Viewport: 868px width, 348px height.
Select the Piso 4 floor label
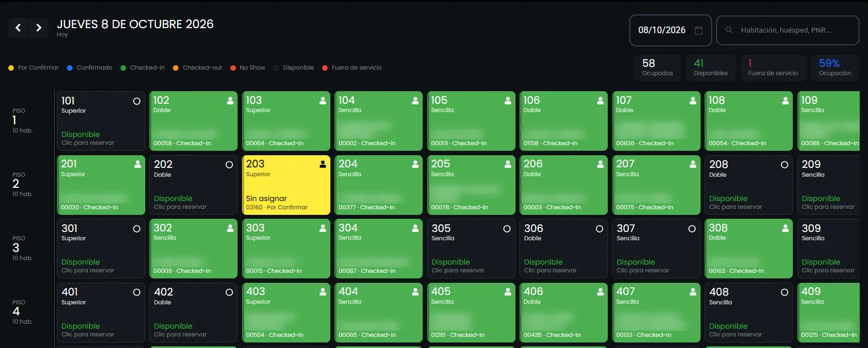(23, 312)
